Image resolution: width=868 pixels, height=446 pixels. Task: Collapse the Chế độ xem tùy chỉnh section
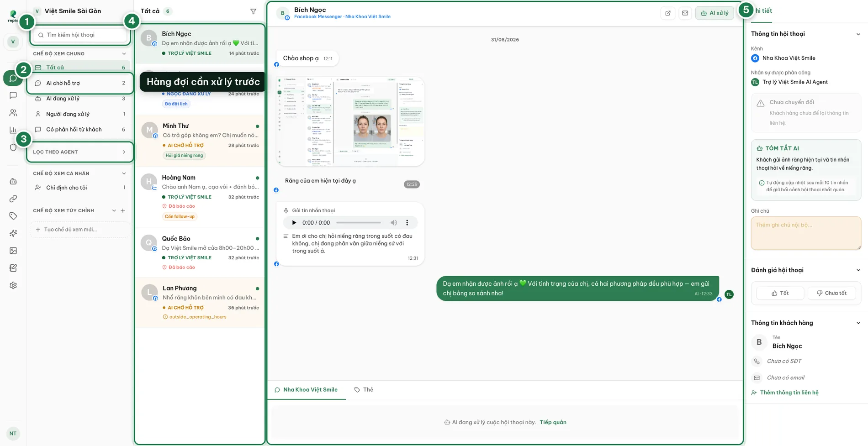pos(114,211)
